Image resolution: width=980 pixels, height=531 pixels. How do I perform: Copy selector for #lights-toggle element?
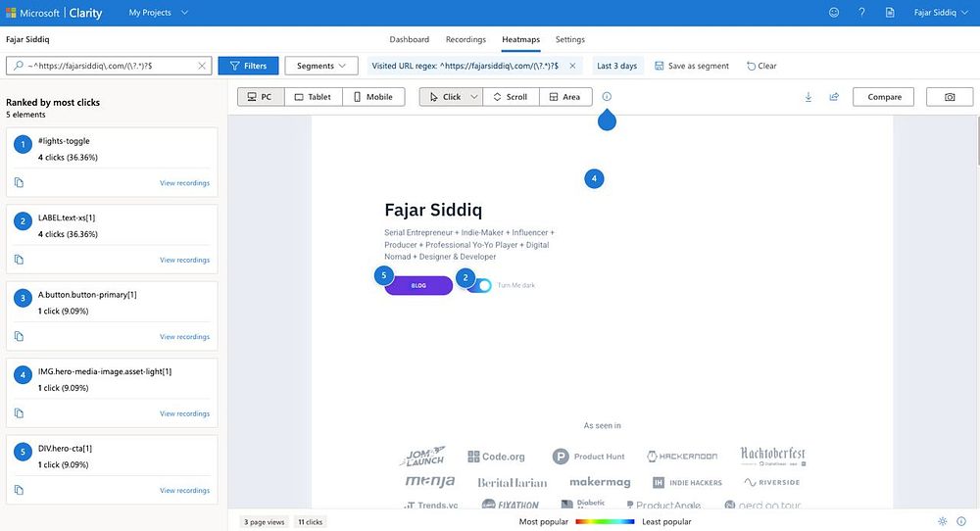coord(19,182)
